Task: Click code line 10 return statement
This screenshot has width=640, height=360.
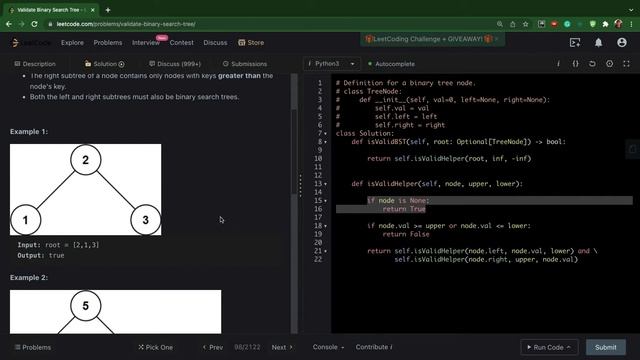Action: tap(449, 159)
